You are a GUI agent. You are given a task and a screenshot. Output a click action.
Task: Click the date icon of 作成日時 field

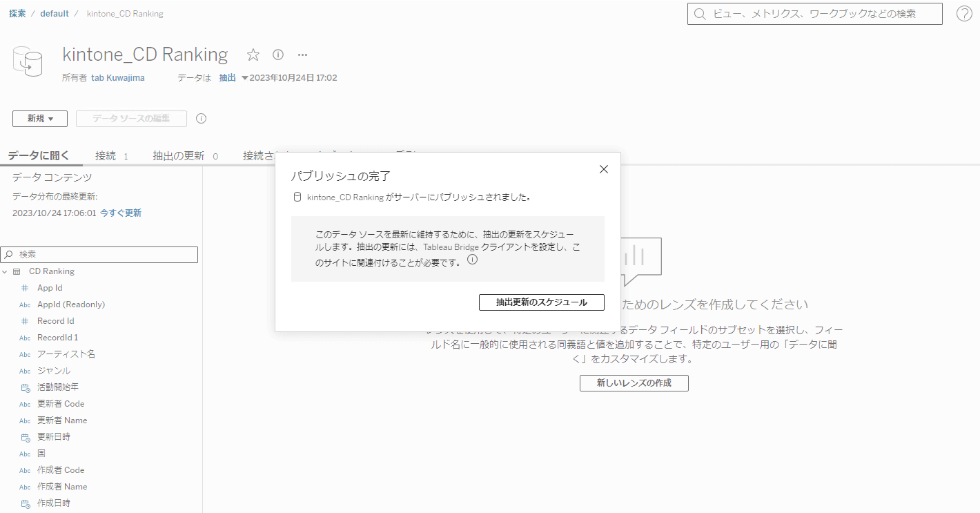click(25, 503)
